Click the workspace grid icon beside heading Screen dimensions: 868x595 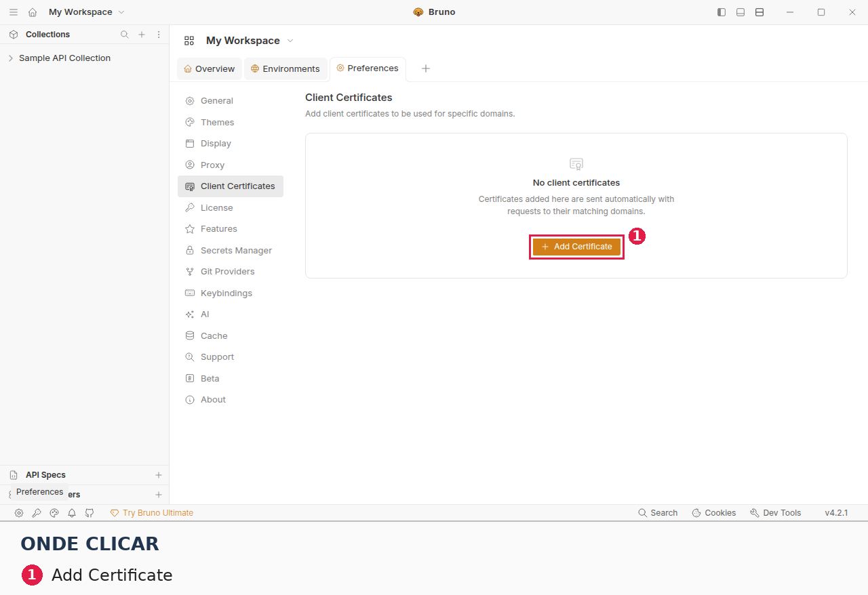point(189,41)
